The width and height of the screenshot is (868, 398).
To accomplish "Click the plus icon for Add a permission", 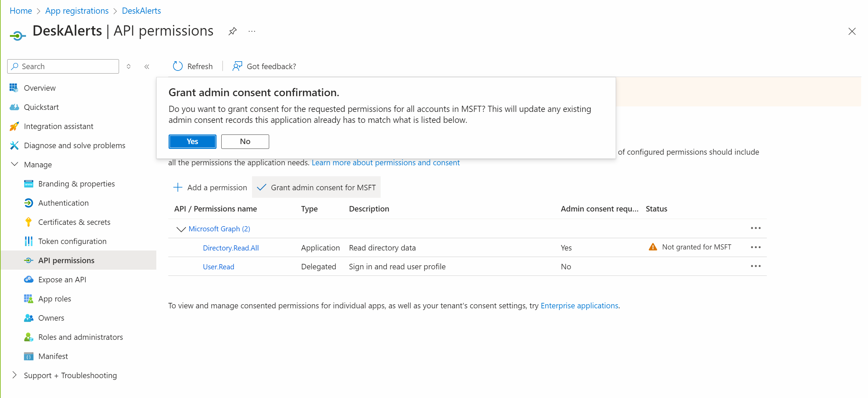I will tap(177, 187).
